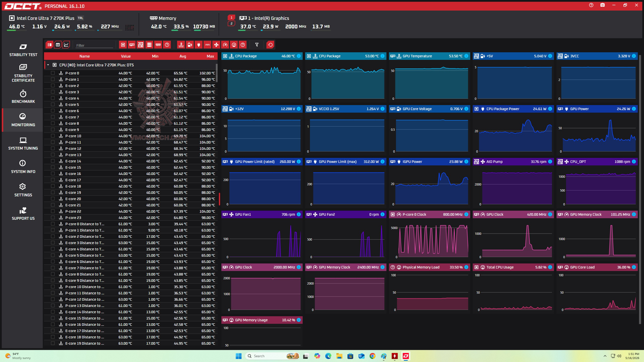The image size is (644, 362).
Task: Toggle the GPU sensor filter
Action: click(132, 45)
